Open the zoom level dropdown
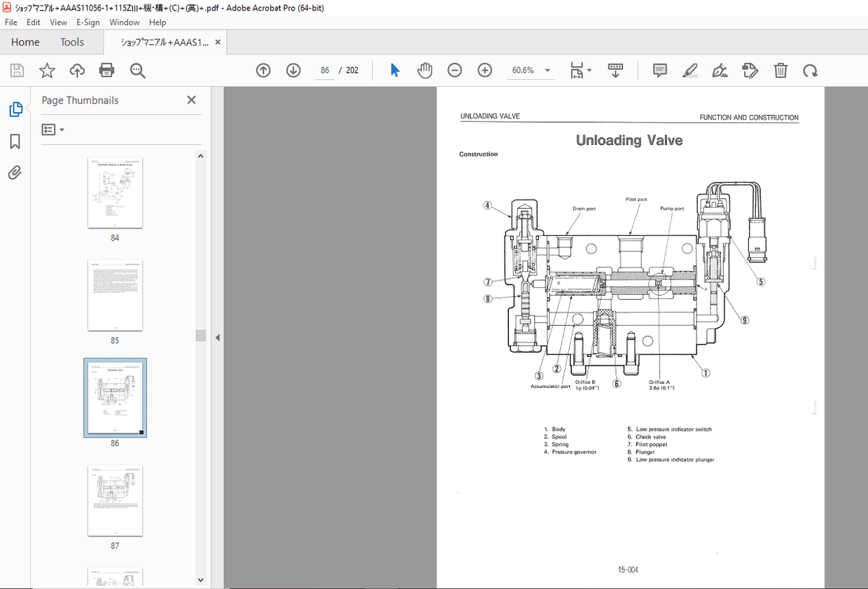The image size is (868, 589). pos(547,70)
